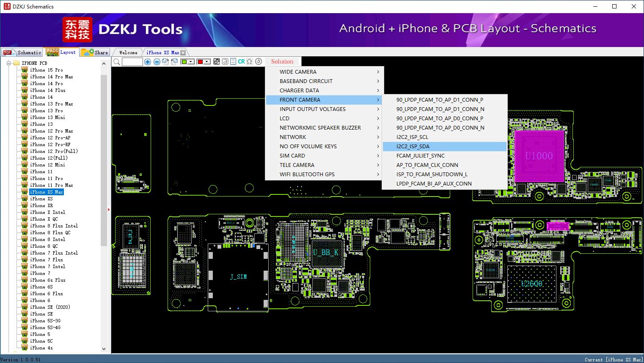Close the iPhone XS Max tab
The image size is (644, 363).
click(x=183, y=53)
